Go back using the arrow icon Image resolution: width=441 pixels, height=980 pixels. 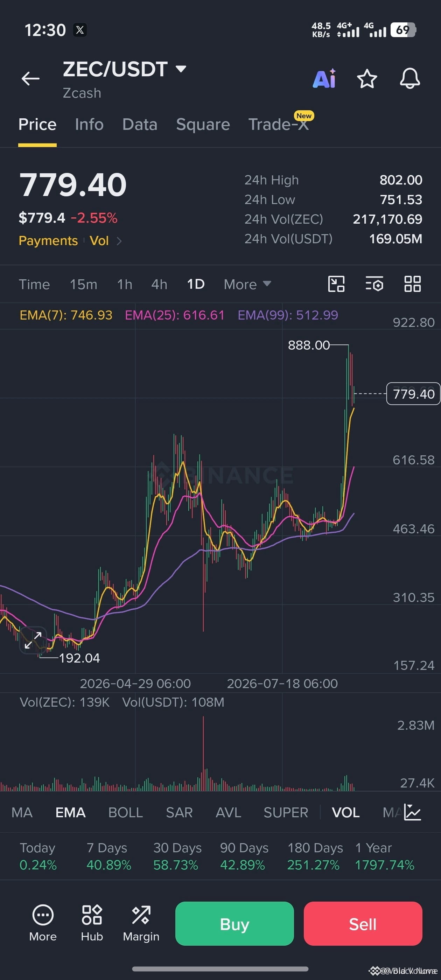pyautogui.click(x=30, y=79)
